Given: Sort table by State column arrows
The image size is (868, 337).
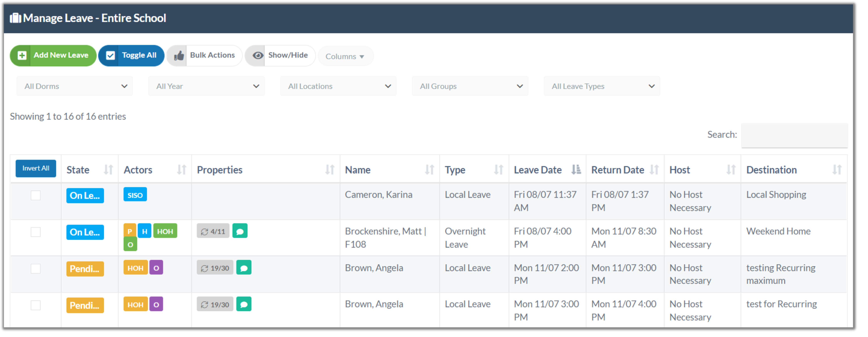Looking at the screenshot, I should click(108, 169).
